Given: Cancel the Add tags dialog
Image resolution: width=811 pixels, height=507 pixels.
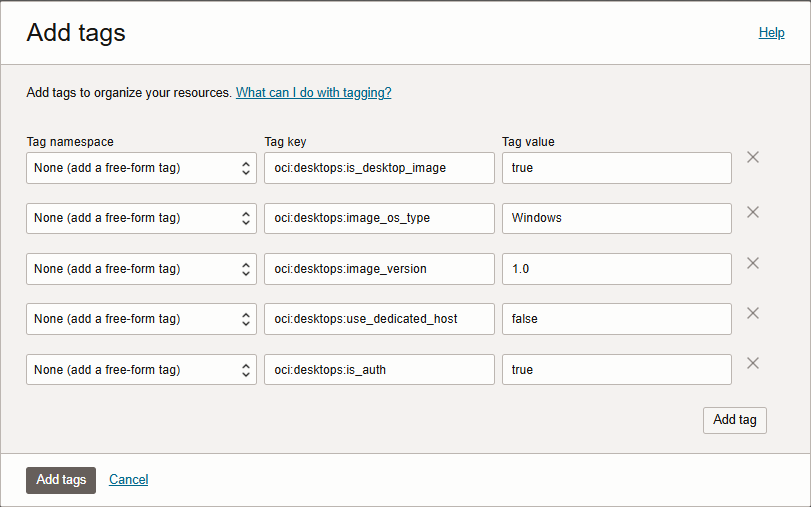Looking at the screenshot, I should click(128, 480).
